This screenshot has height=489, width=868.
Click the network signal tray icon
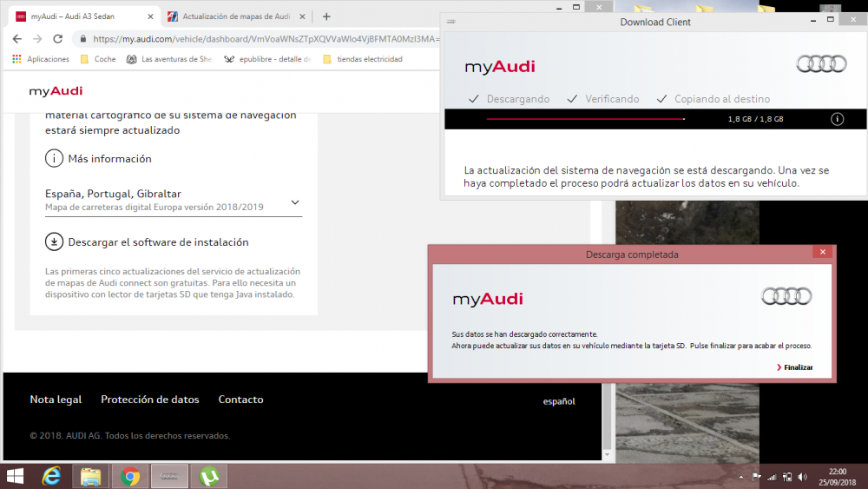[772, 477]
